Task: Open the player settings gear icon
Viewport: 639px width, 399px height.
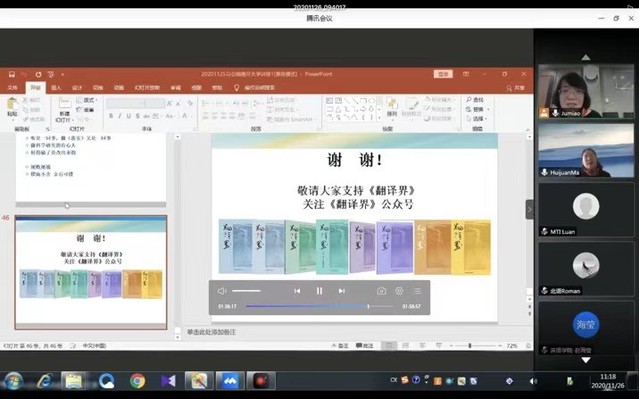Action: tap(399, 291)
